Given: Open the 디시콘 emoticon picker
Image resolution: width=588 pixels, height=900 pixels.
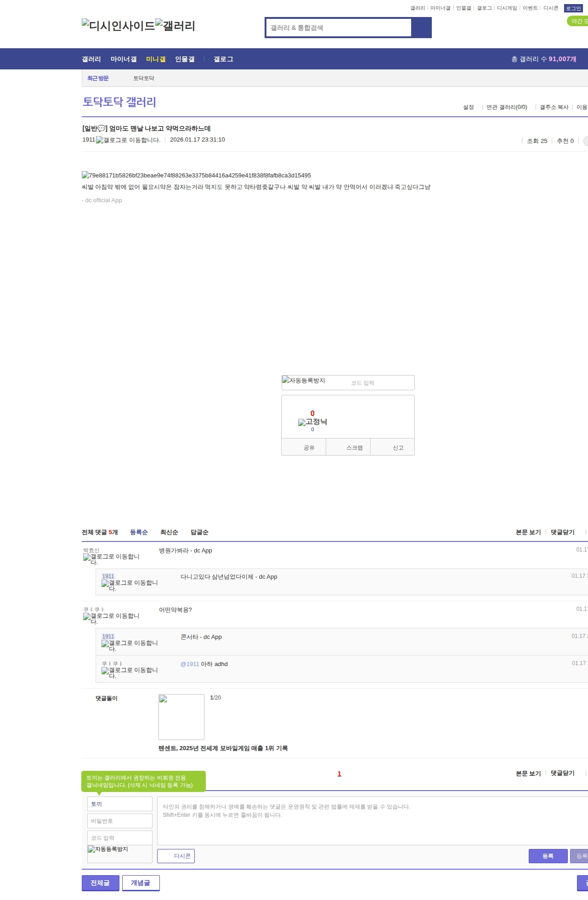Looking at the screenshot, I should pos(176,856).
